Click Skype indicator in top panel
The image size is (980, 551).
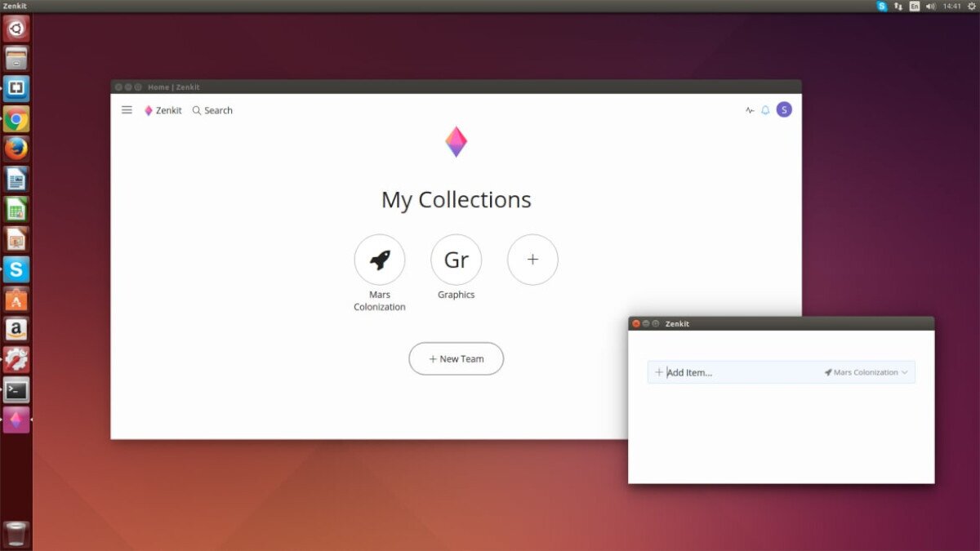pos(882,6)
